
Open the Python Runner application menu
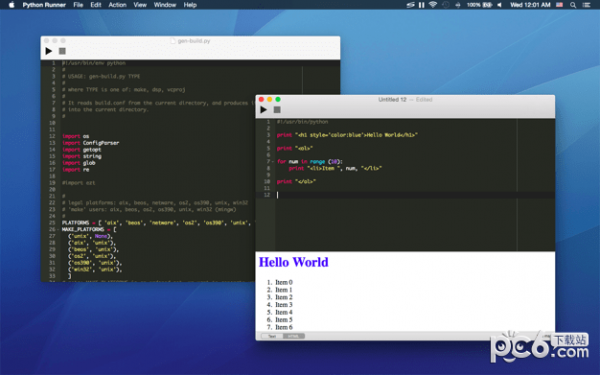point(44,5)
